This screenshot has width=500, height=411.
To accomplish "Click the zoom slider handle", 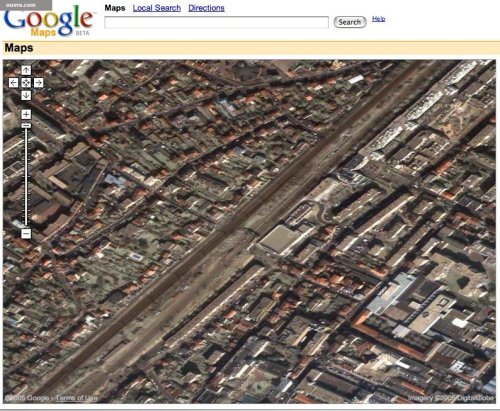I will point(26,125).
